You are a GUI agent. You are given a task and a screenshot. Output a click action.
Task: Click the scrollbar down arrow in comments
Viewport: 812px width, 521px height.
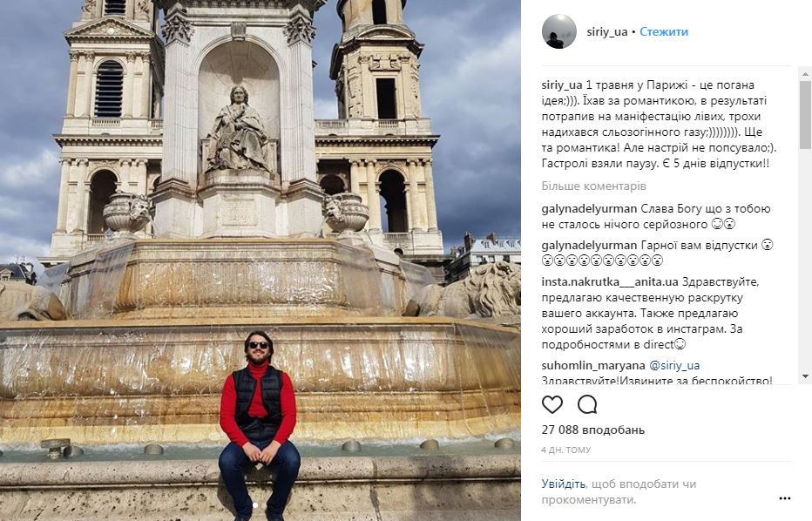(x=805, y=376)
